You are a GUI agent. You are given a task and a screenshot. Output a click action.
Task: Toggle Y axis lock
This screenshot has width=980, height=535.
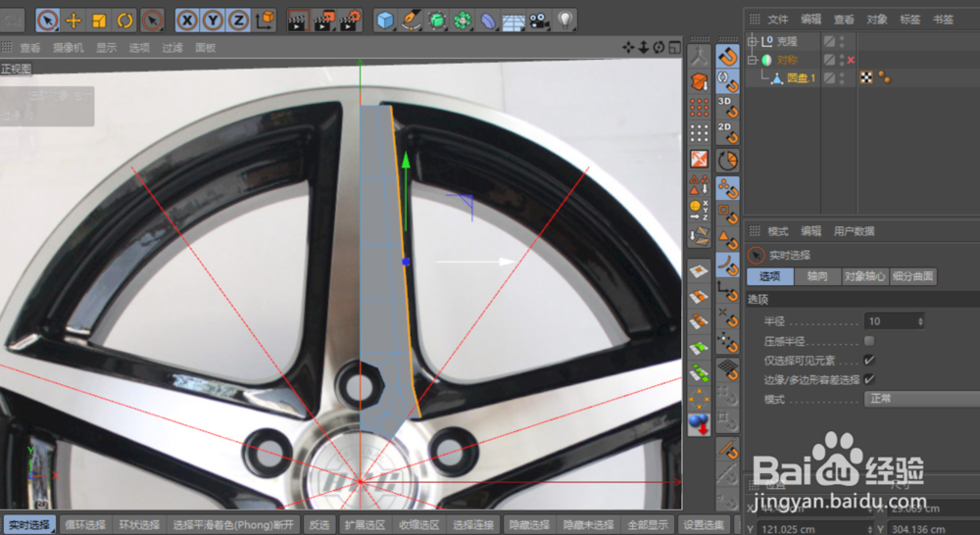tap(213, 21)
